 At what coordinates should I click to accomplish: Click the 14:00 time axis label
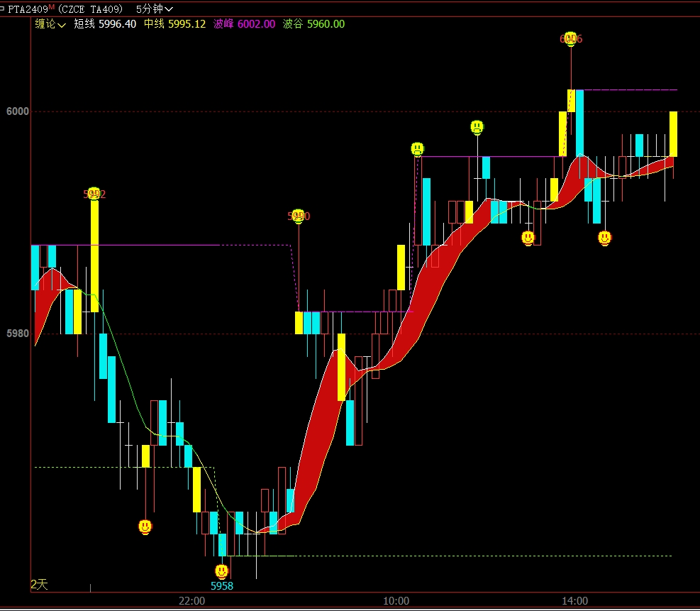(574, 601)
